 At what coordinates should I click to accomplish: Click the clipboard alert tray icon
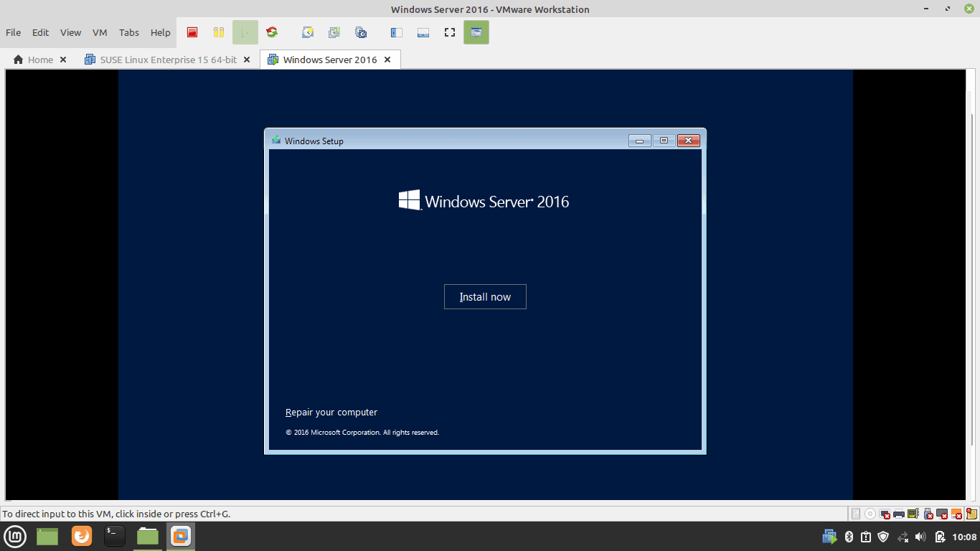[866, 537]
